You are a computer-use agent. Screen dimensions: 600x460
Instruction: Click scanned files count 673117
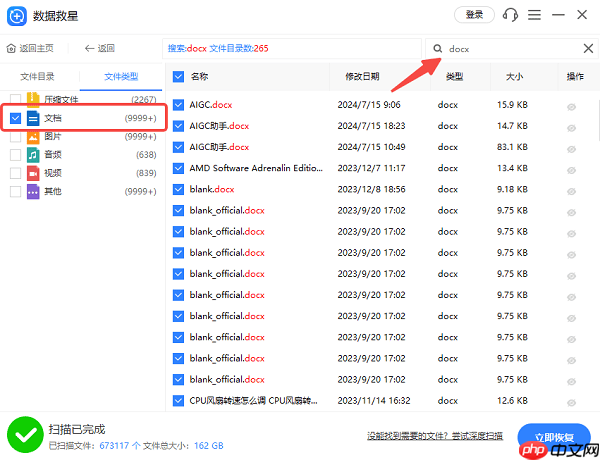[114, 446]
